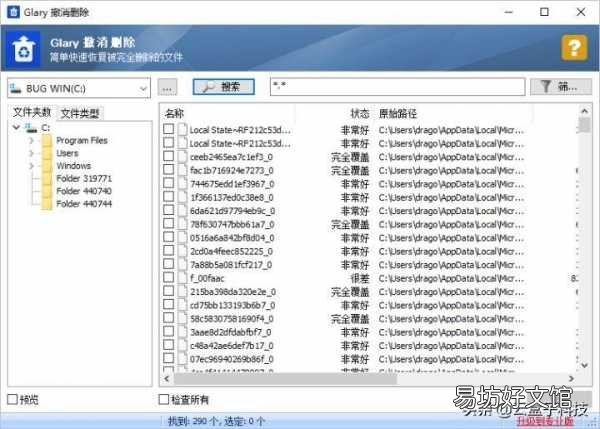Click the *.* file filter input field
This screenshot has height=429, width=600.
(x=398, y=87)
